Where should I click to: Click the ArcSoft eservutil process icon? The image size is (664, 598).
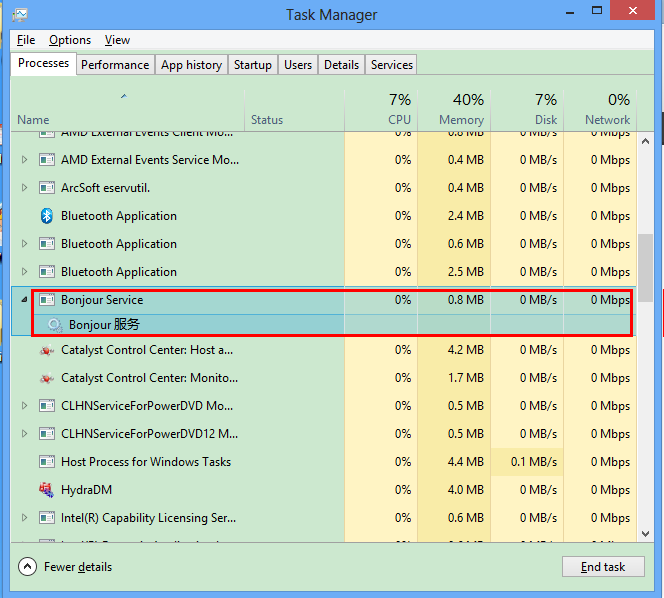pos(46,188)
